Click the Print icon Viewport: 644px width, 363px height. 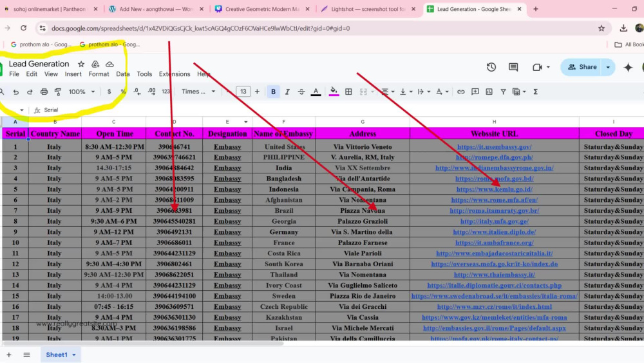click(44, 92)
